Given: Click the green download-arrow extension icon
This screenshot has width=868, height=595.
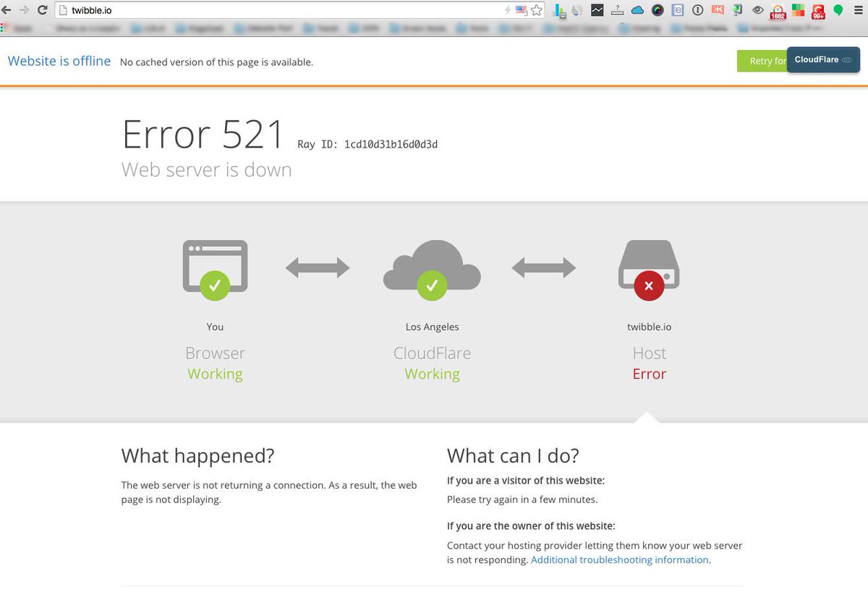Looking at the screenshot, I should coord(738,10).
